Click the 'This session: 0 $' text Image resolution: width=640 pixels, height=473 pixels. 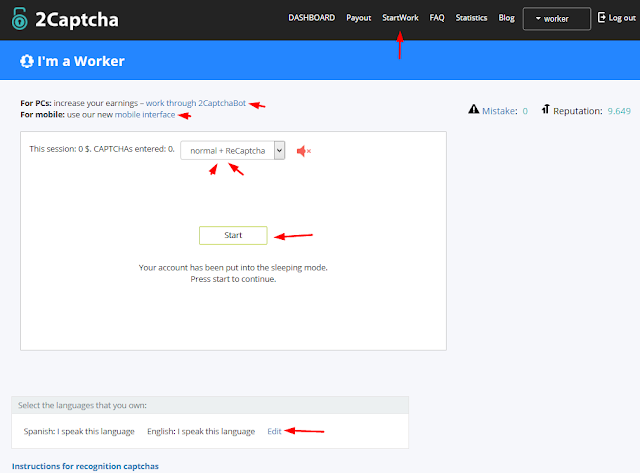click(x=60, y=149)
